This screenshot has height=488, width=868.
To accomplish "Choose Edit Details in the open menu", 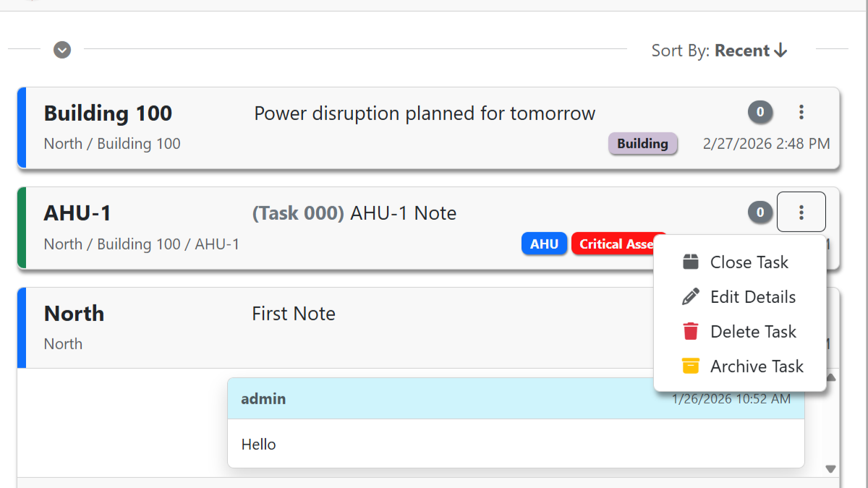I will click(x=752, y=296).
